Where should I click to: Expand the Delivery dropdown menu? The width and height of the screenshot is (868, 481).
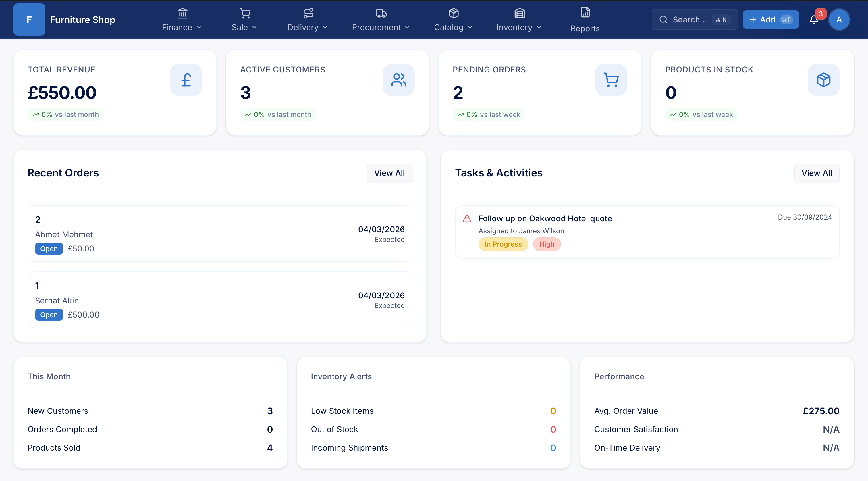308,20
